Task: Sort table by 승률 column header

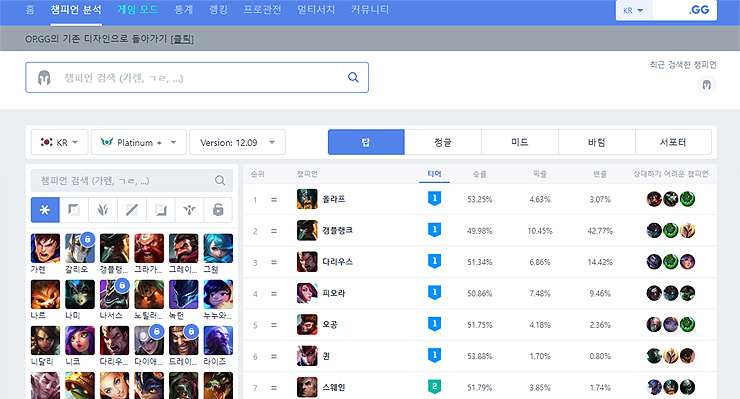Action: pos(480,174)
